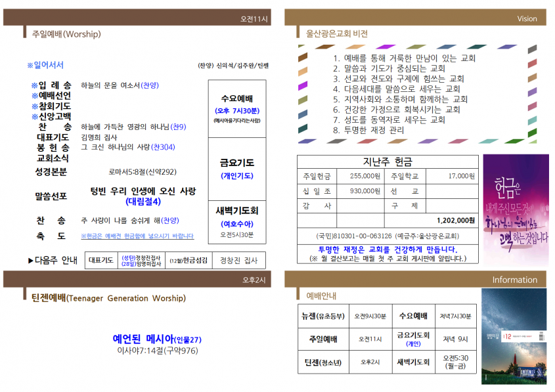
Task: Select the 오전11시 worship header bar
Action: tap(137, 17)
